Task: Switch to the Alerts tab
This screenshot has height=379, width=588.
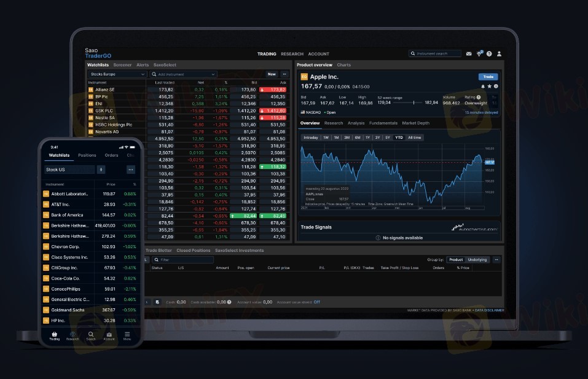Action: pyautogui.click(x=143, y=65)
